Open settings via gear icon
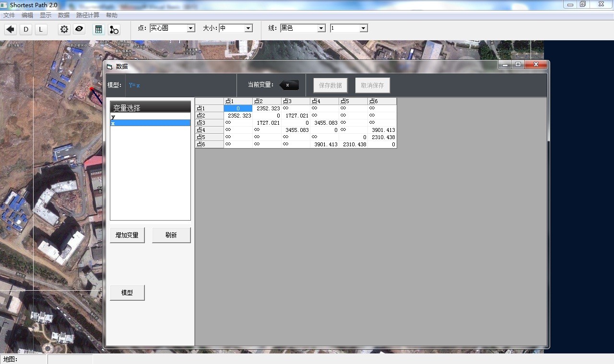The image size is (614, 364). (x=64, y=29)
